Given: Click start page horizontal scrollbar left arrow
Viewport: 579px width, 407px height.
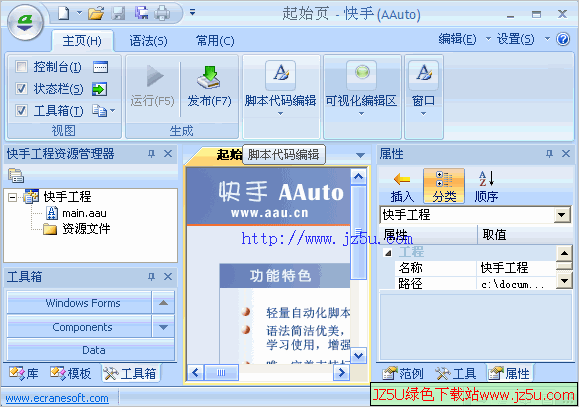Looking at the screenshot, I should [196, 372].
